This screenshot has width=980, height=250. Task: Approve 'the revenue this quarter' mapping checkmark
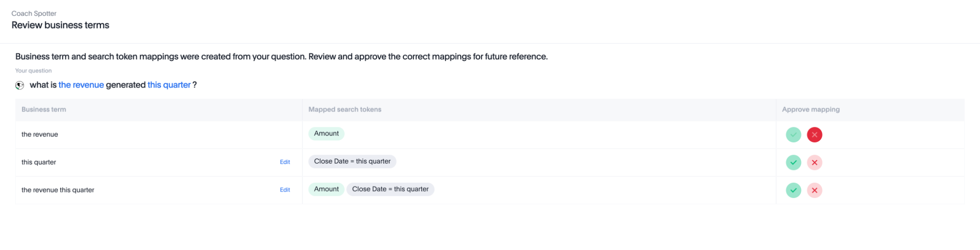click(x=793, y=190)
